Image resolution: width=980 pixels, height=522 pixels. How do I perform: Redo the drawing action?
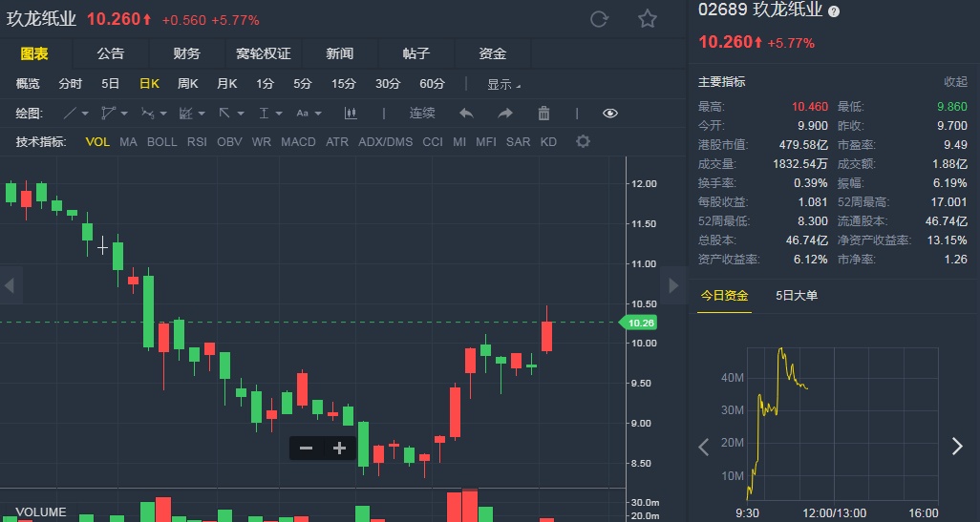coord(504,114)
